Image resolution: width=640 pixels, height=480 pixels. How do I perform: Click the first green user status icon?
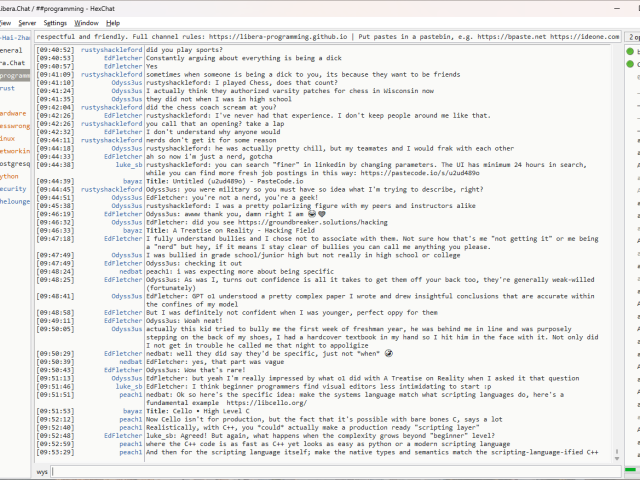pyautogui.click(x=632, y=50)
